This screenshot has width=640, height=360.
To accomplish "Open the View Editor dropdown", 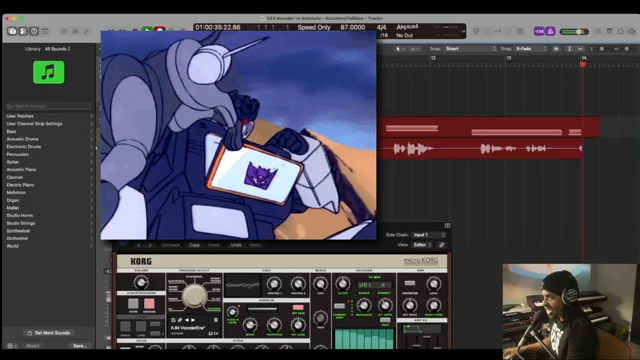I will pos(422,245).
